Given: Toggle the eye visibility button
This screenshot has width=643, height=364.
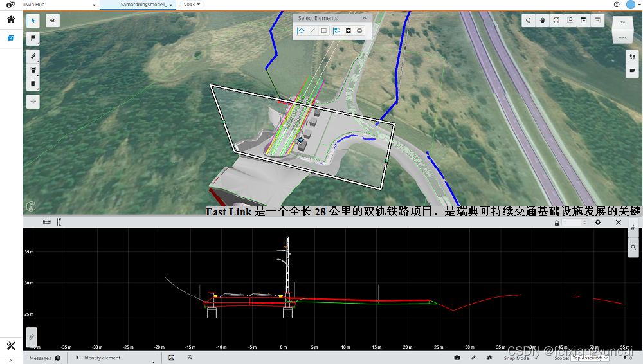Looking at the screenshot, I should [53, 21].
